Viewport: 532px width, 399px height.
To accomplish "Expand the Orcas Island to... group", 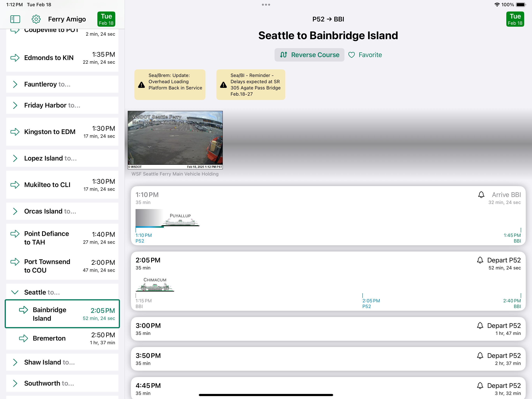I will pyautogui.click(x=62, y=211).
